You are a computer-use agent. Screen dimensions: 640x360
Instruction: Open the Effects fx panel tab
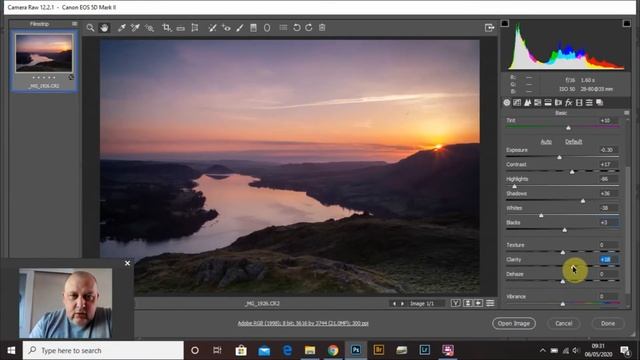coord(569,103)
